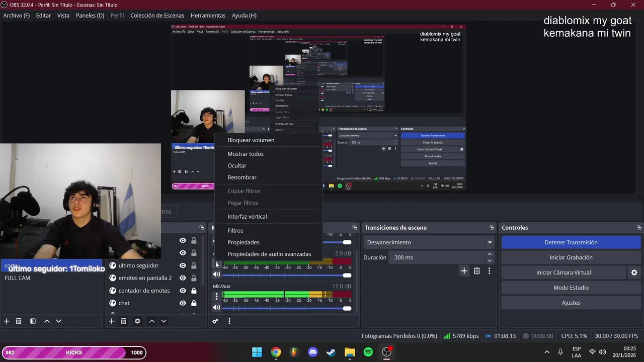
Task: Move source up in the list
Action: [x=151, y=321]
